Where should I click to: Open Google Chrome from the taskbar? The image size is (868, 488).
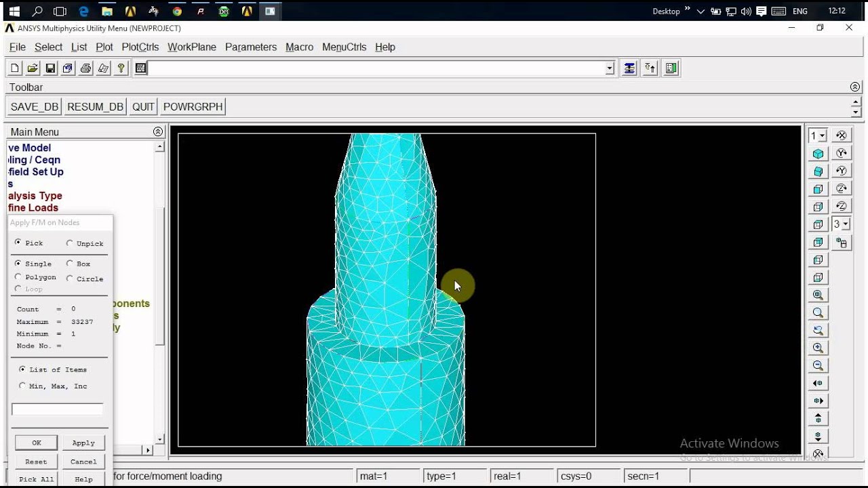coord(177,11)
